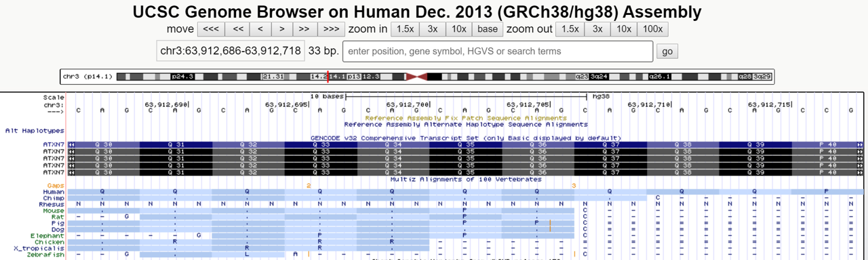The image size is (868, 260).
Task: Click the >> move right button
Action: coord(304,29)
